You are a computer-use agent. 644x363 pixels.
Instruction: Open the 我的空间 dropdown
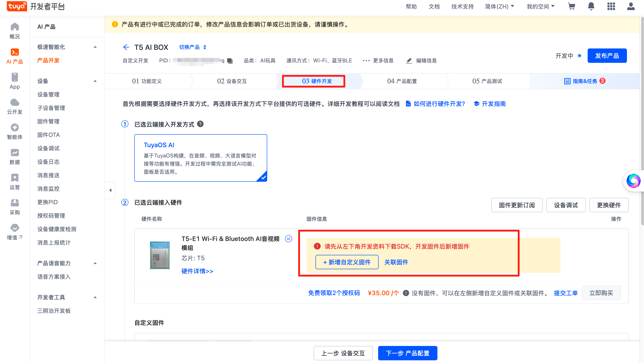pyautogui.click(x=540, y=6)
